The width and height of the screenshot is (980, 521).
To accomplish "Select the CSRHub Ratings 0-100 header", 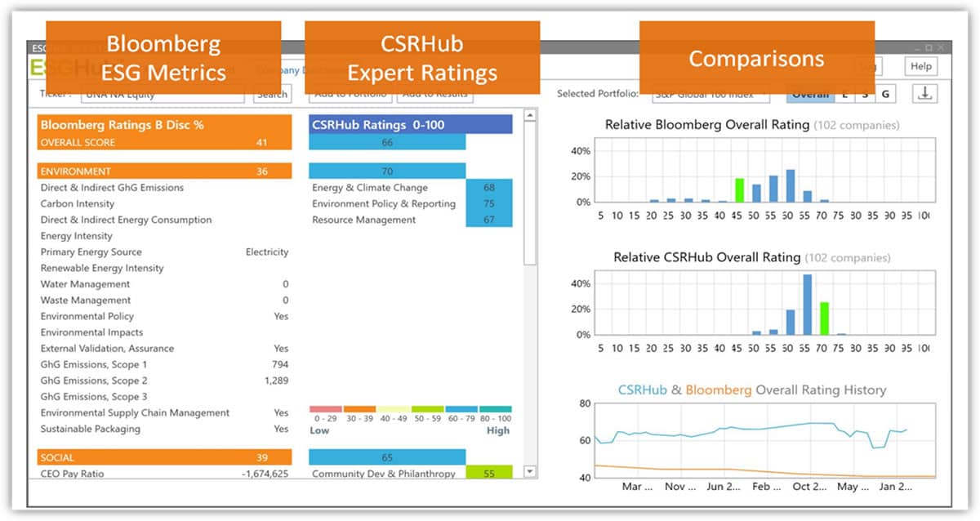I will point(411,125).
